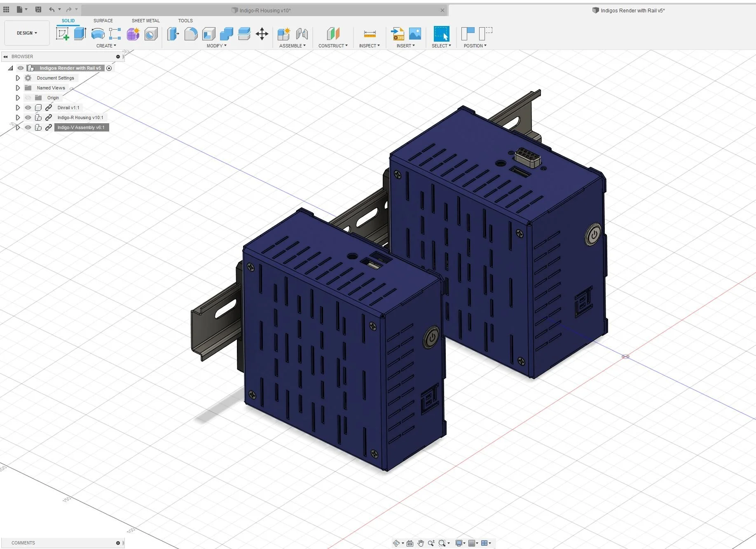Expand the Indigo-V Assembly v6:1 node
756x549 pixels.
point(18,127)
